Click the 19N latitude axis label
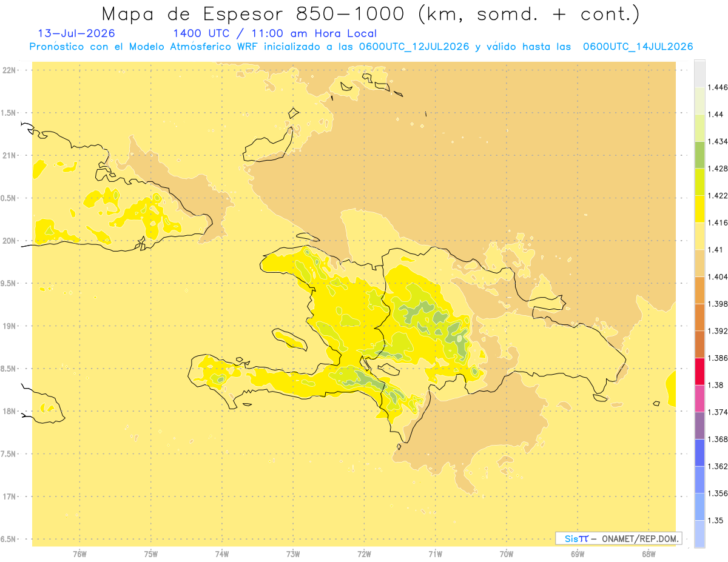 pyautogui.click(x=10, y=326)
